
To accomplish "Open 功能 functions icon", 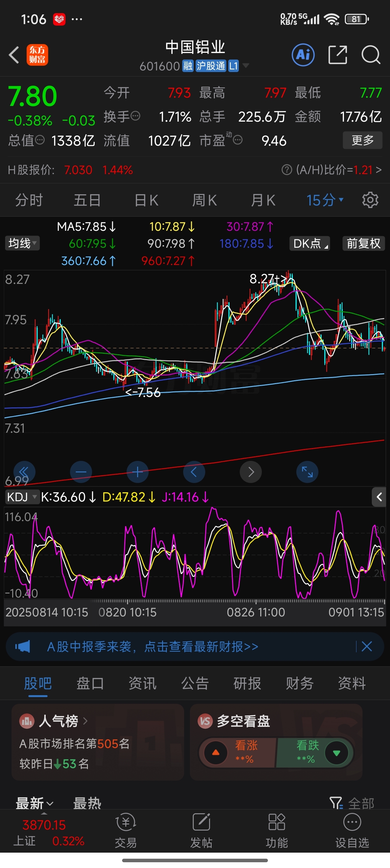I will [277, 831].
